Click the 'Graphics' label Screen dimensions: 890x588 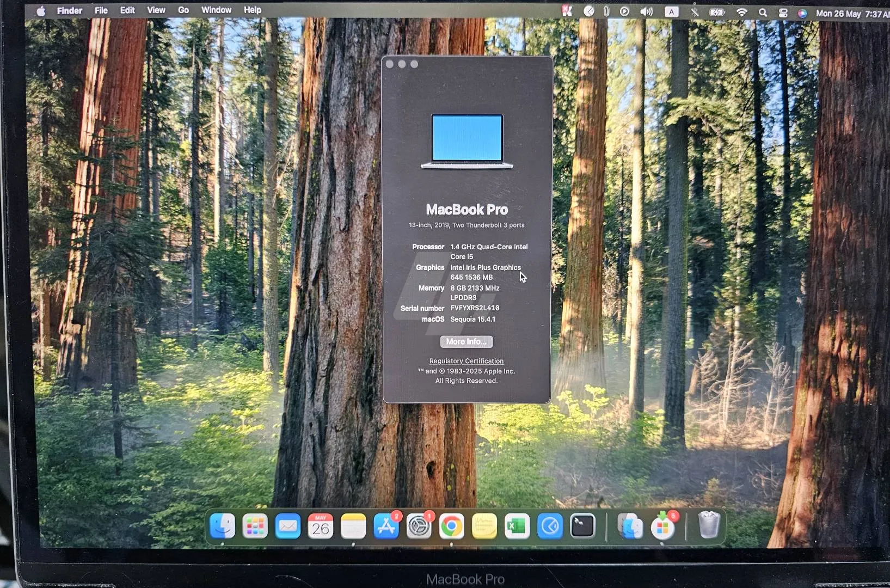(x=430, y=267)
